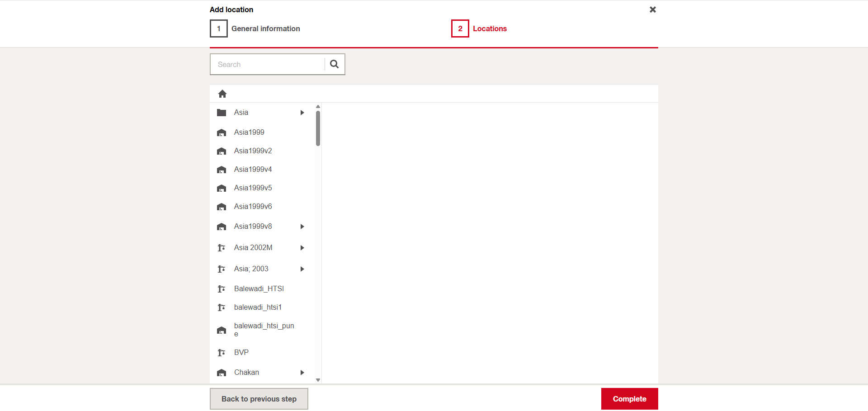Close the Add location dialog
This screenshot has height=411, width=868.
coord(652,9)
